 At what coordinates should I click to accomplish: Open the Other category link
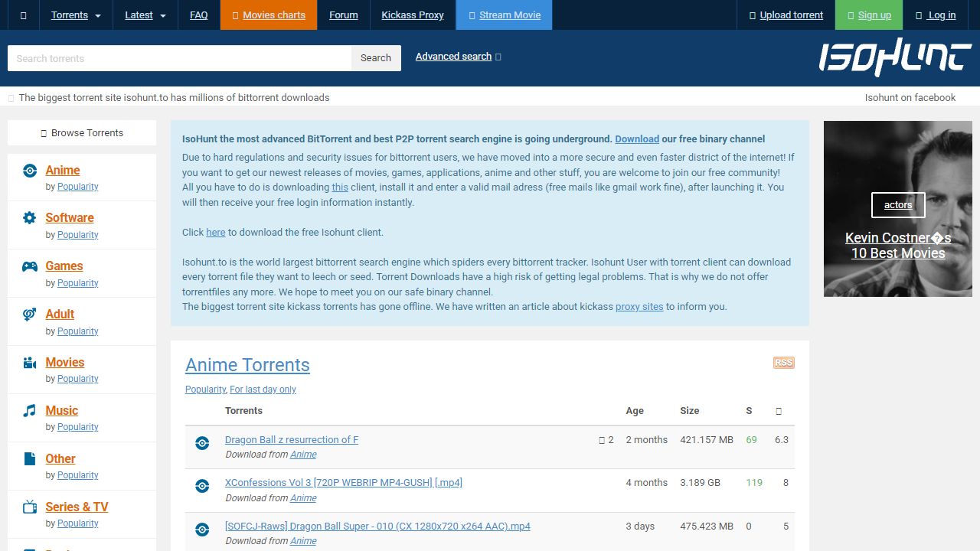tap(60, 459)
